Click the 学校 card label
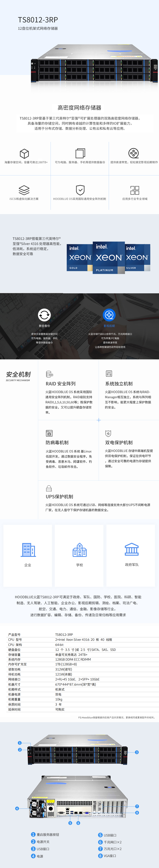The image size is (159, 868). click(x=79, y=565)
